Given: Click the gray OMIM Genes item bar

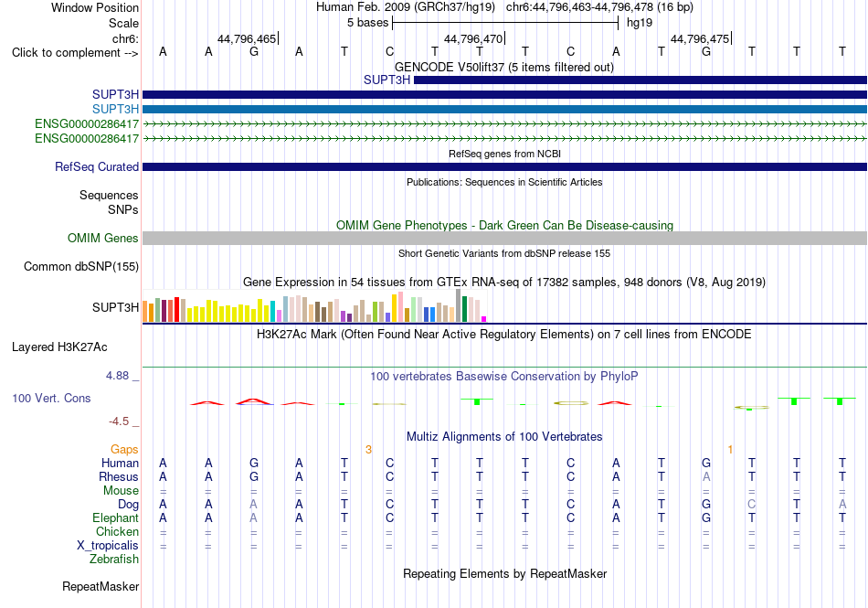Looking at the screenshot, I should pyautogui.click(x=504, y=238).
